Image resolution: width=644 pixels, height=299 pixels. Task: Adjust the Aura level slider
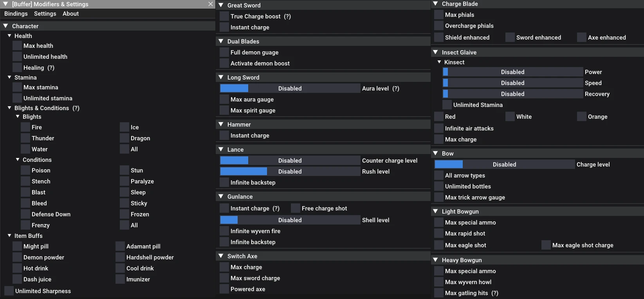[290, 88]
